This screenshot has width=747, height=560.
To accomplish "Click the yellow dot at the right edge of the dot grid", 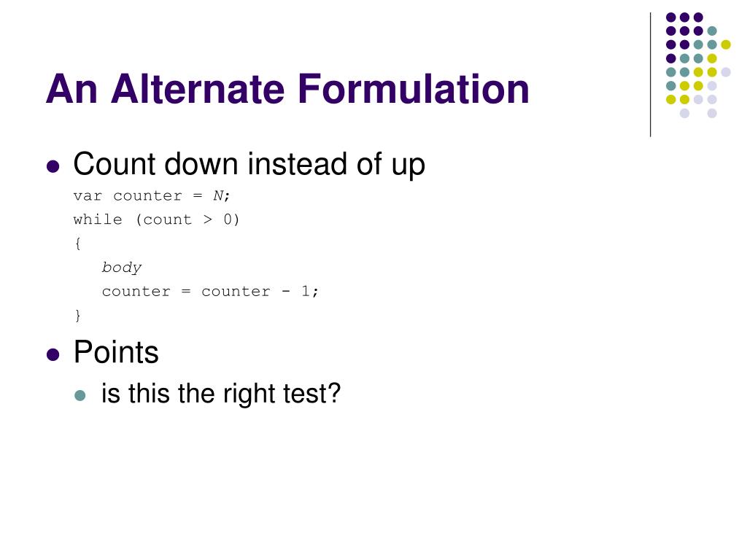I will point(726,44).
